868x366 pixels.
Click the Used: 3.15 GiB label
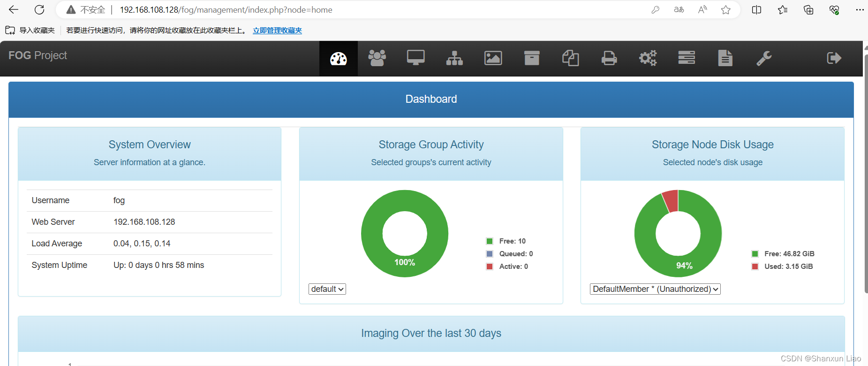(789, 267)
